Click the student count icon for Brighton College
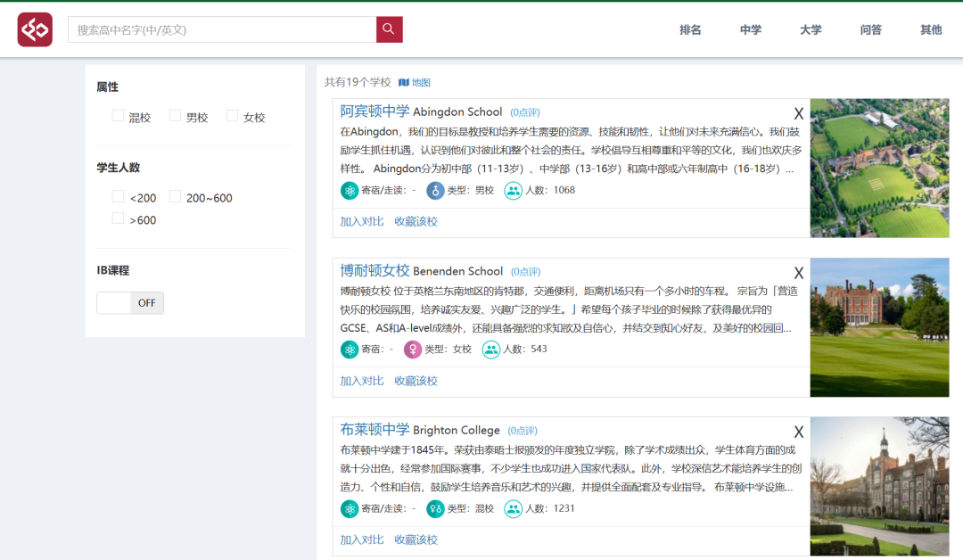Screen dimensions: 963x560 [513, 508]
